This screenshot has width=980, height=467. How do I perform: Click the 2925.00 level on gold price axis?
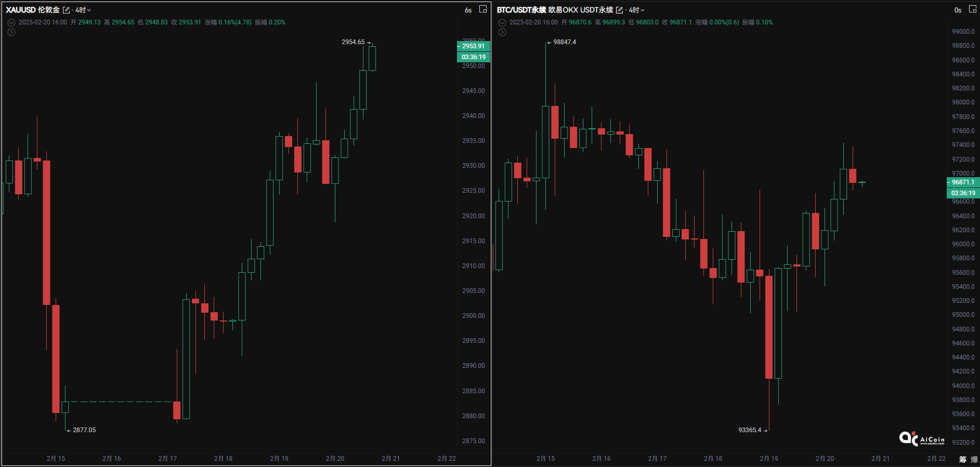pos(474,191)
